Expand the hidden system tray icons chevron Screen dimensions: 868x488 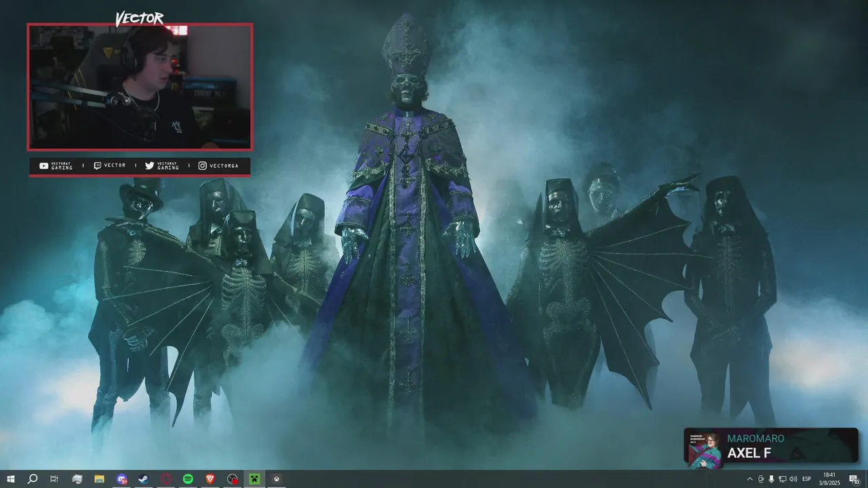pos(749,479)
